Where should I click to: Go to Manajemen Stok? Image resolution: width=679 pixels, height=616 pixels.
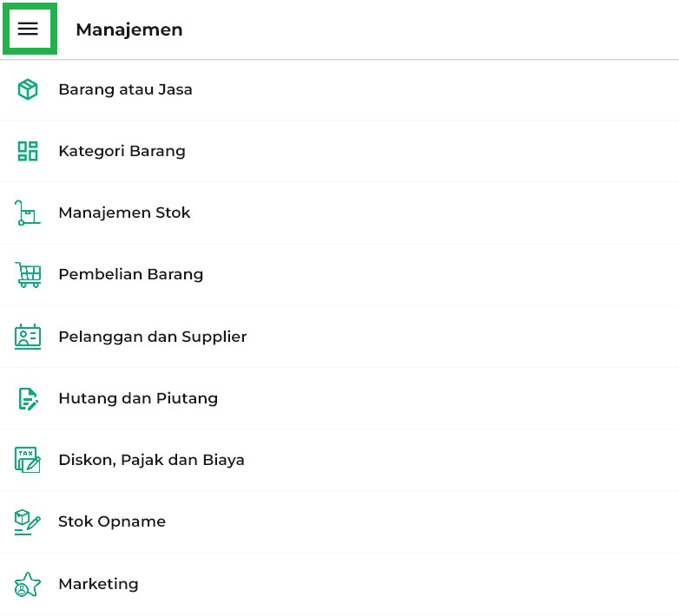pos(124,213)
